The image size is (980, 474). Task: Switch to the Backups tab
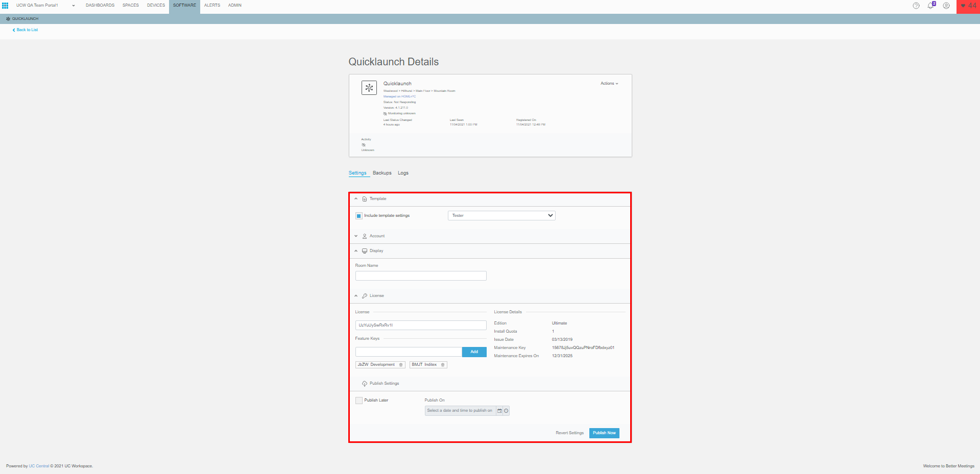coord(382,173)
